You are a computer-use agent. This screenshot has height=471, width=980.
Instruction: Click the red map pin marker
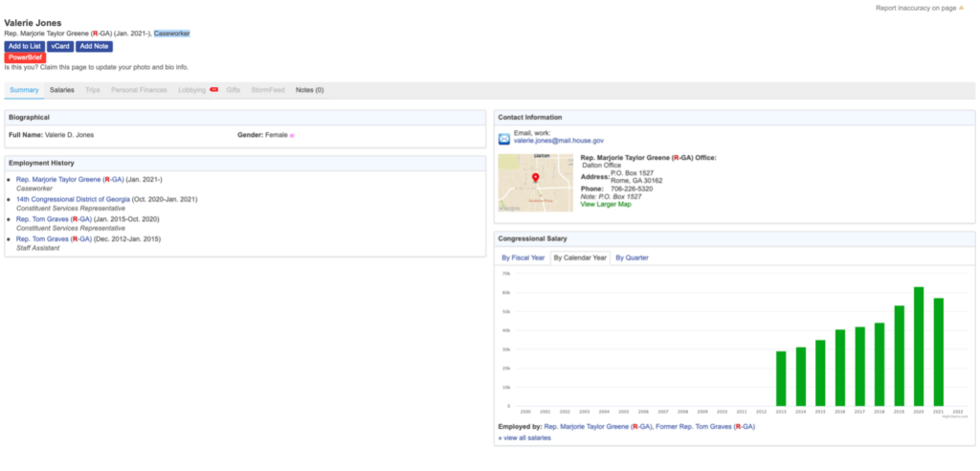coord(535,178)
